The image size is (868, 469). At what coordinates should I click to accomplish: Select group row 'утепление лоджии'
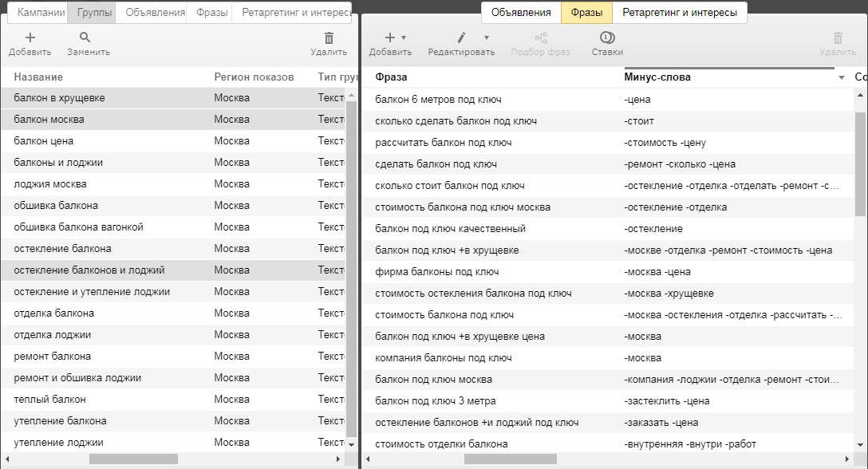tap(172, 443)
